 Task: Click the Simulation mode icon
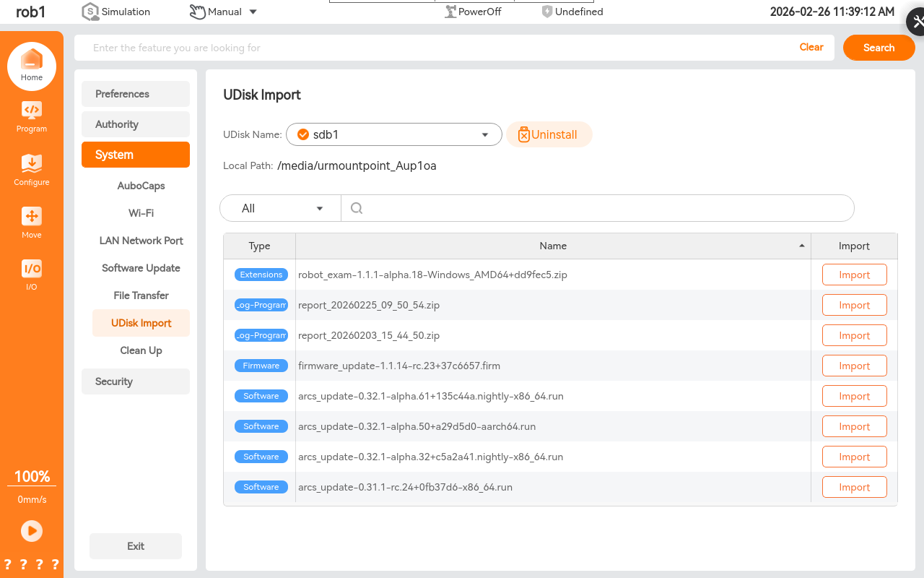90,12
